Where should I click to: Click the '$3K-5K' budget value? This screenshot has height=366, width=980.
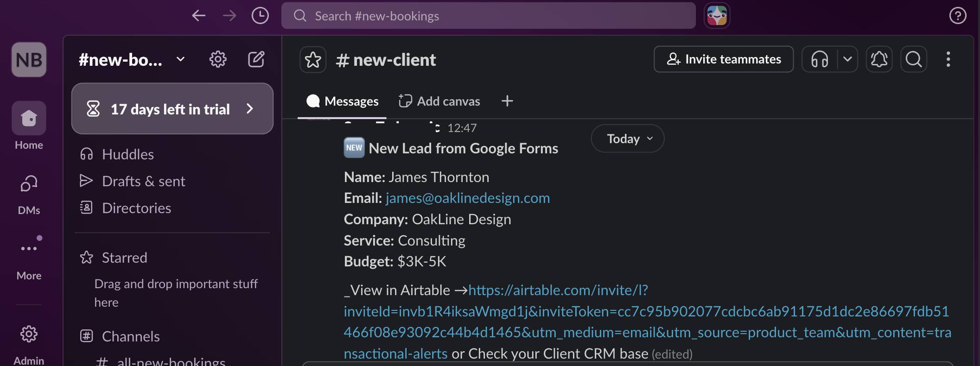tap(421, 262)
